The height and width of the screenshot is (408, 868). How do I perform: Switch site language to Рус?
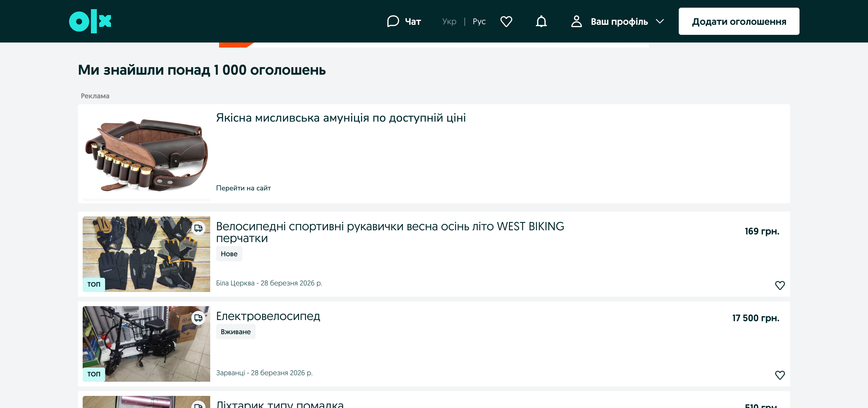pos(479,21)
